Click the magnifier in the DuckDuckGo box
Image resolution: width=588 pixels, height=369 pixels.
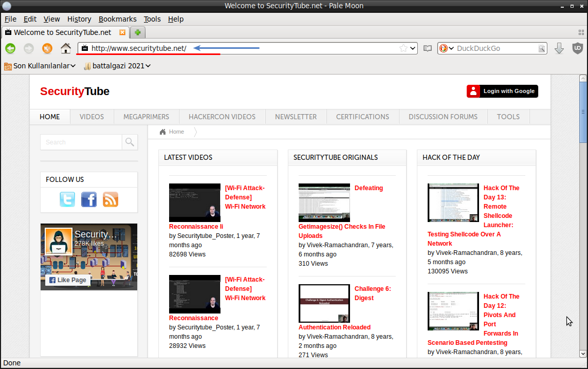(x=542, y=48)
